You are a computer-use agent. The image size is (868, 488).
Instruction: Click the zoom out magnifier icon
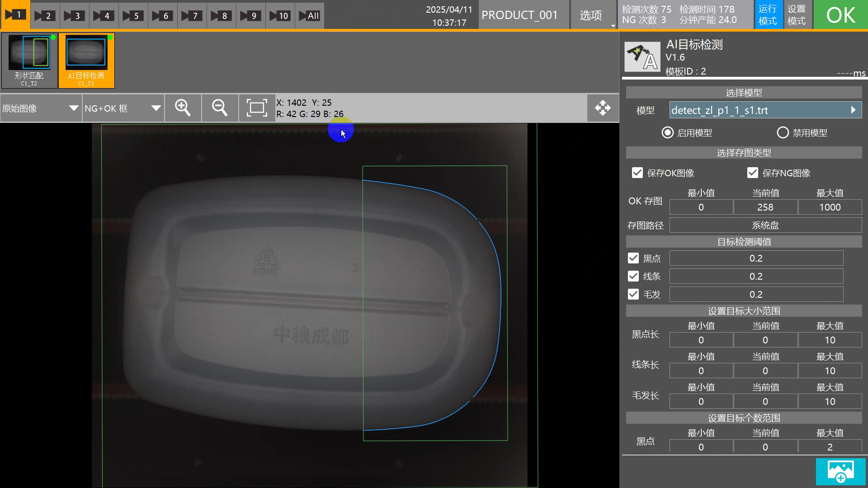[x=220, y=108]
